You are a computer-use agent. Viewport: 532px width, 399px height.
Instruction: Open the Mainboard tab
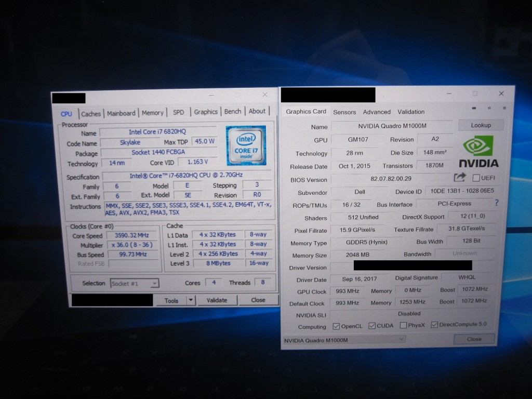click(x=121, y=113)
